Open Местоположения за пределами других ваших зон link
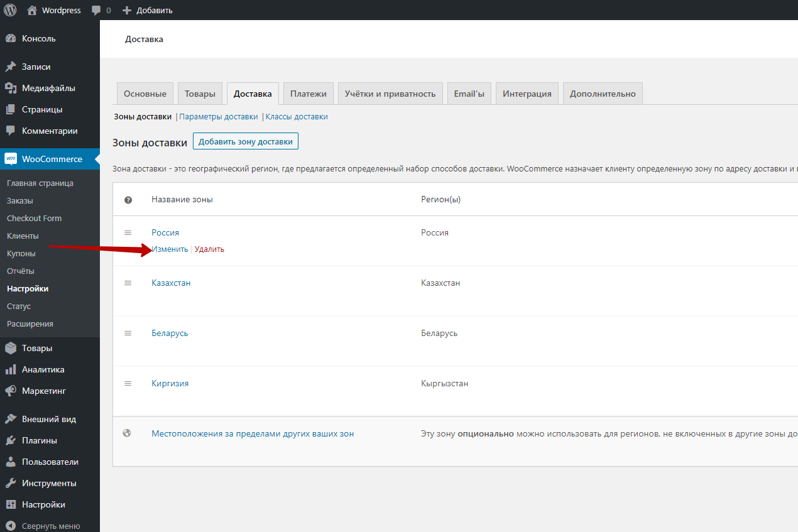798x532 pixels. [x=253, y=433]
